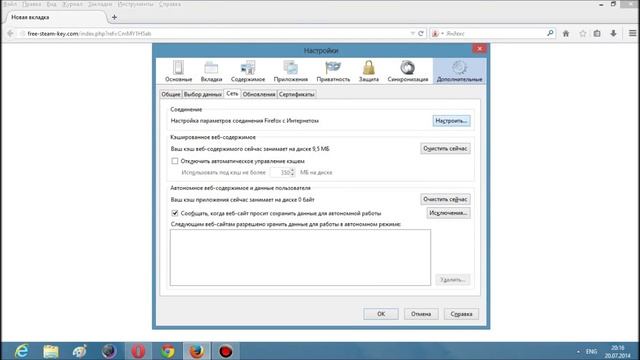Switch to the Сертификаты tab
This screenshot has width=640, height=360.
click(297, 94)
